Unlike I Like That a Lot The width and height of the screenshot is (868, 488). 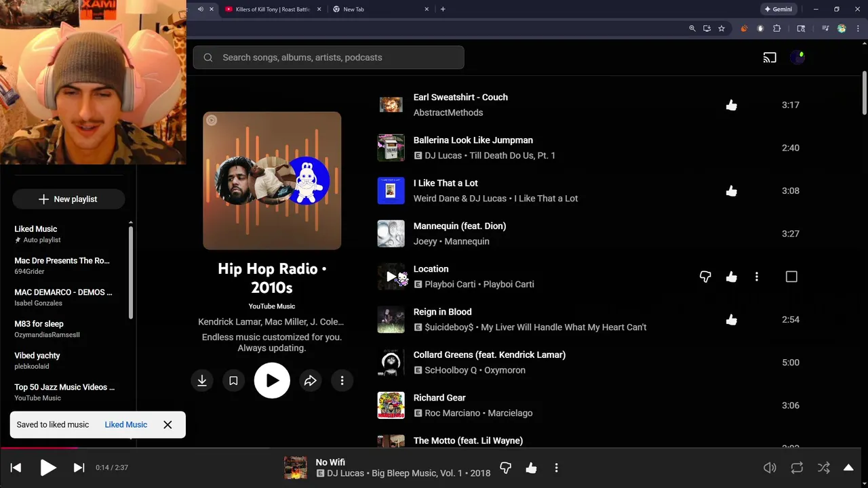[x=731, y=191]
